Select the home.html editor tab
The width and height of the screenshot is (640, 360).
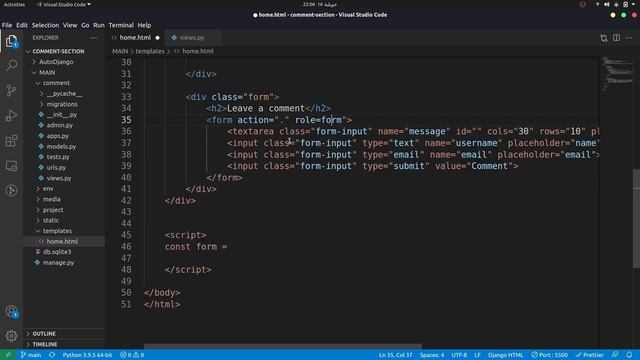click(x=135, y=38)
